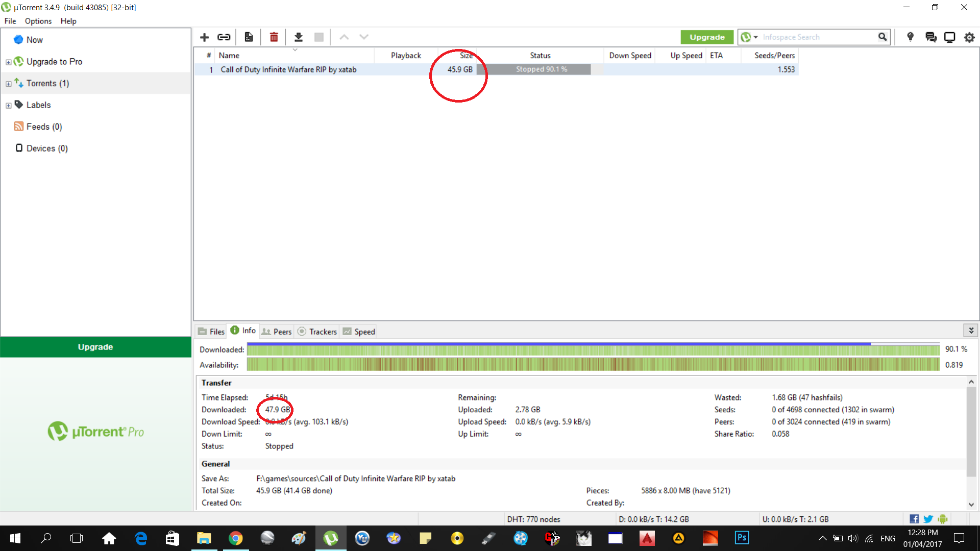Click Add Torrent from URL link icon
The width and height of the screenshot is (980, 551).
click(x=224, y=37)
